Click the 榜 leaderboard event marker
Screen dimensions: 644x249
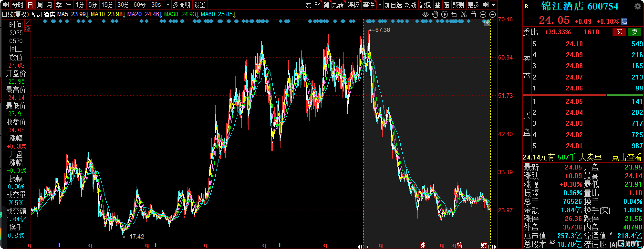pos(459,245)
